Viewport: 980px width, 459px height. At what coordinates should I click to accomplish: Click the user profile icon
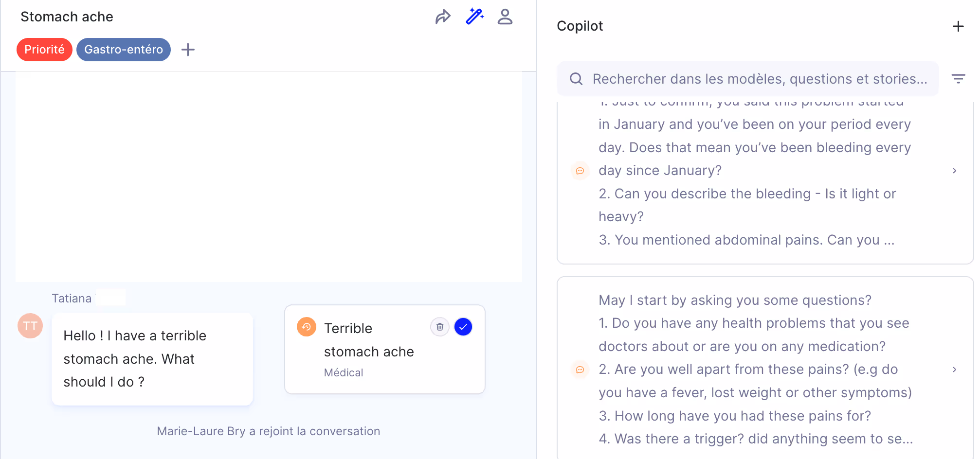click(505, 17)
